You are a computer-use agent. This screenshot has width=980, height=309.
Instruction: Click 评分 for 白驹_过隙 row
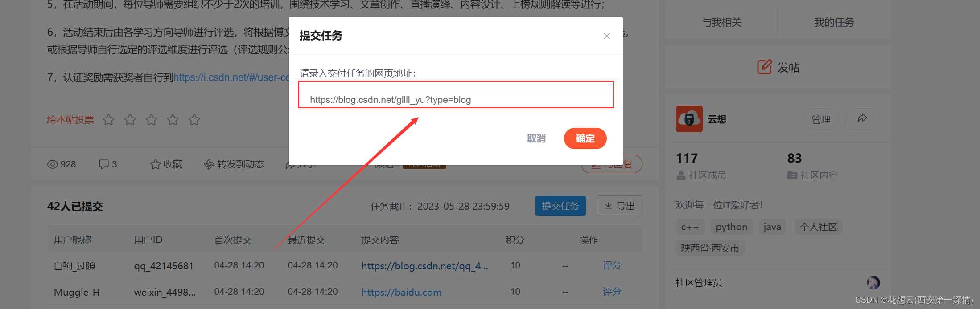point(612,265)
